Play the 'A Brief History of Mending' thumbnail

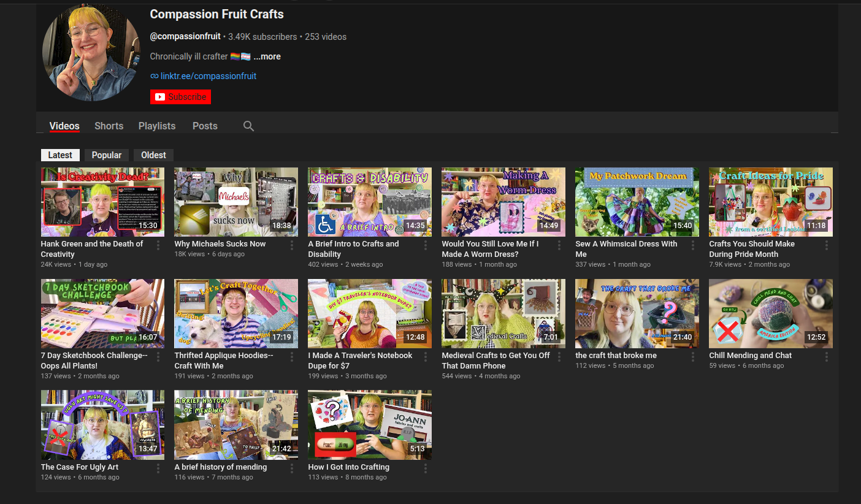236,425
